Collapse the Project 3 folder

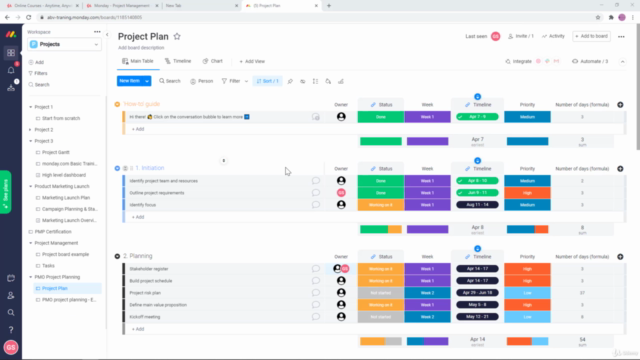(30, 141)
